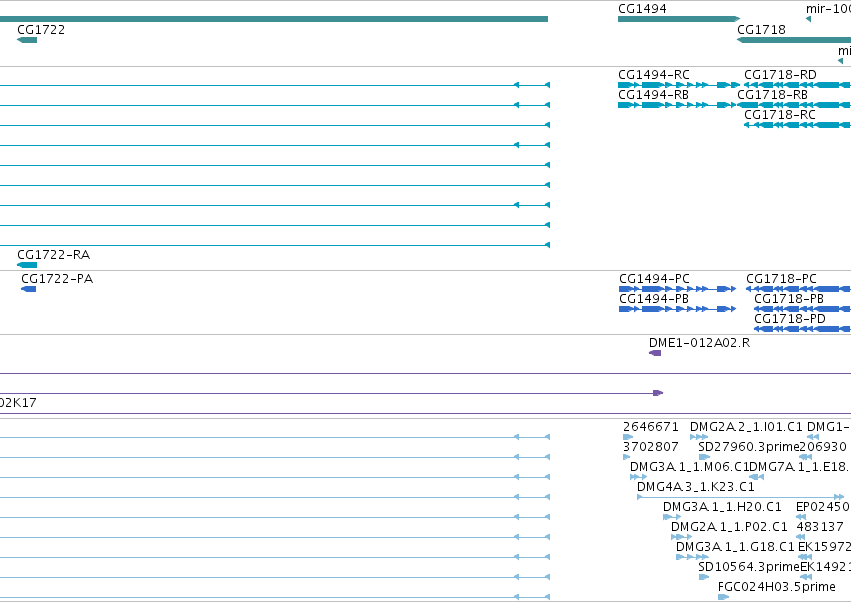
Task: Click the CG1718-PB protein label
Action: click(x=789, y=299)
